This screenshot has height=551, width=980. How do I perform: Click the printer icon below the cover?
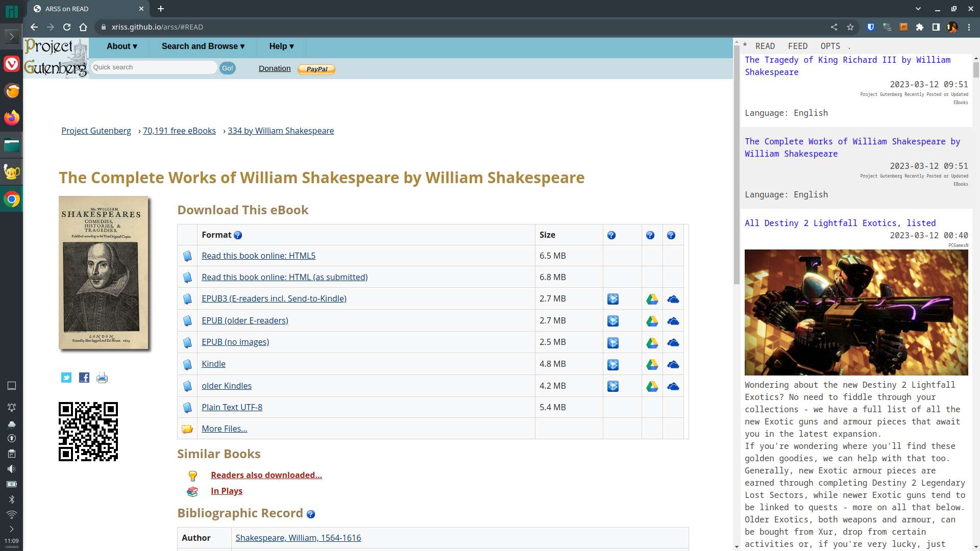click(102, 378)
